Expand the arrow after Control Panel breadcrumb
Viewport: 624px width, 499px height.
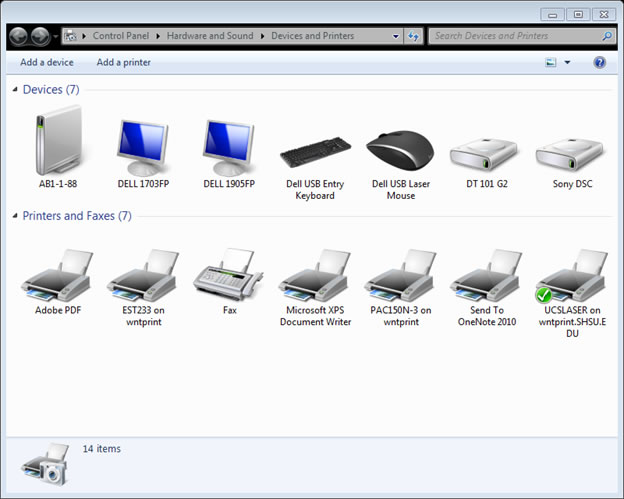(158, 36)
